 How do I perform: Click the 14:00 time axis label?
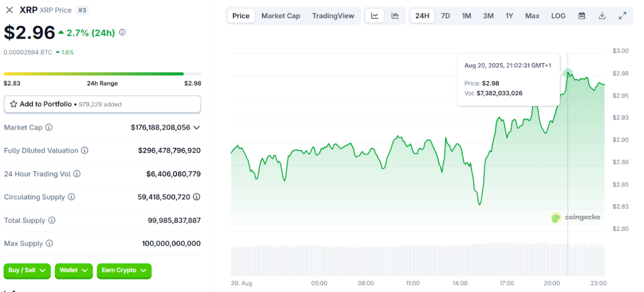pyautogui.click(x=460, y=283)
